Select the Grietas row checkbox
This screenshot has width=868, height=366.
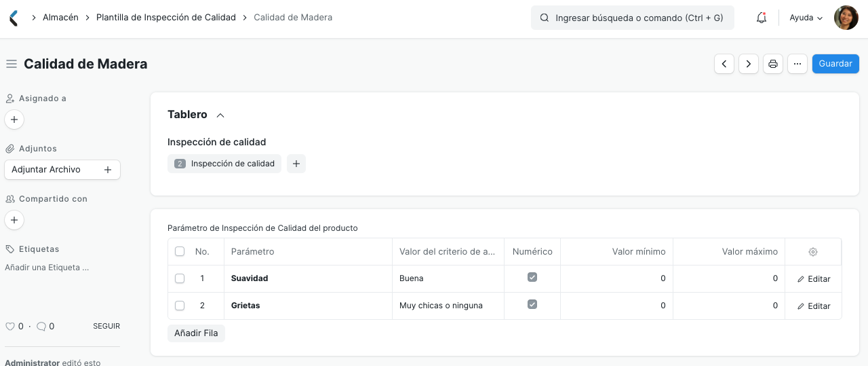point(180,306)
